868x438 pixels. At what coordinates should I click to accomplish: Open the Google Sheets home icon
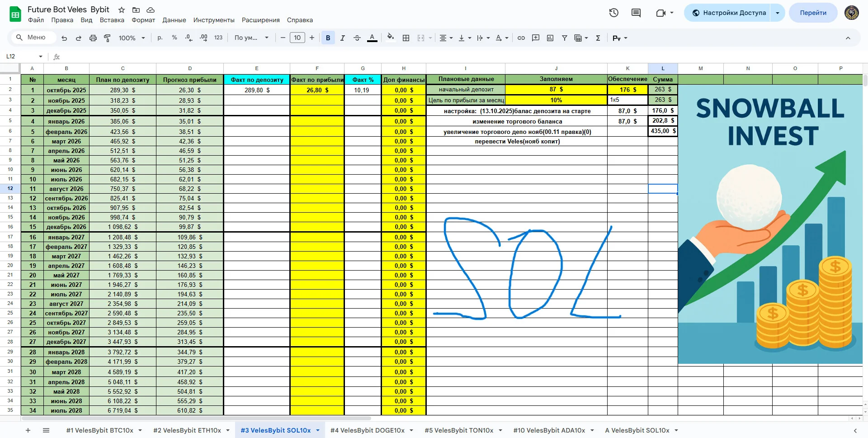click(x=15, y=14)
